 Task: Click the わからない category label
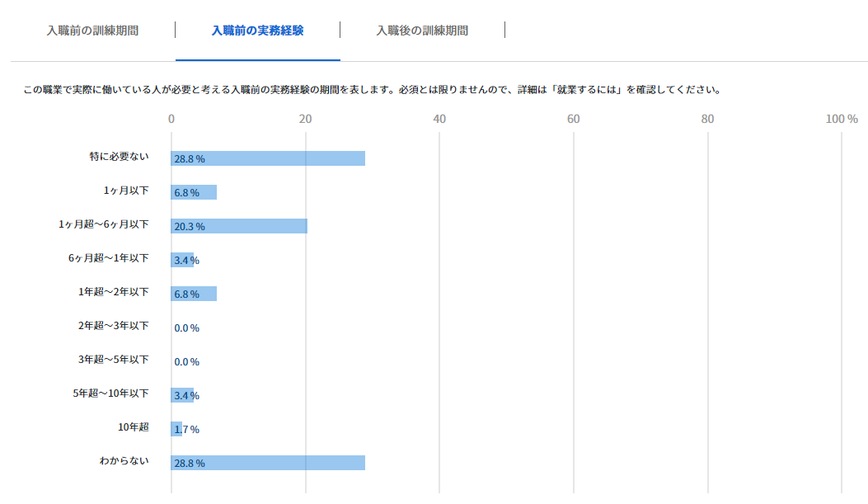tap(124, 460)
